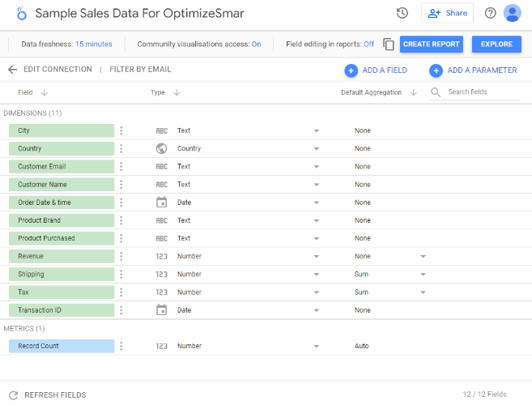Click the 15 minutes data freshness link
Image resolution: width=532 pixels, height=405 pixels.
(x=94, y=45)
